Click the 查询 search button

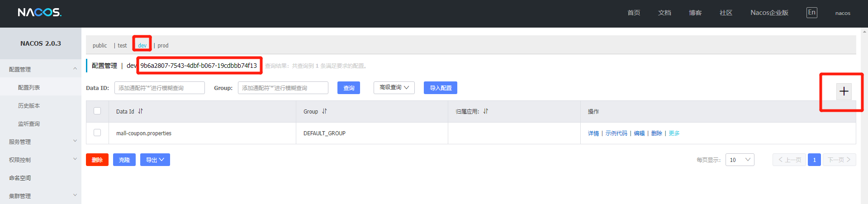click(x=349, y=88)
